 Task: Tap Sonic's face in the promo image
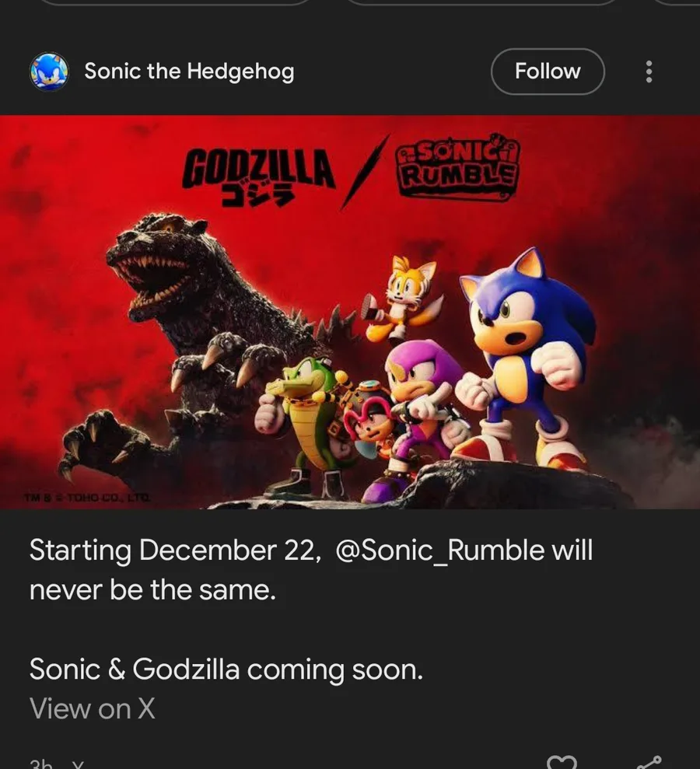pos(506,311)
